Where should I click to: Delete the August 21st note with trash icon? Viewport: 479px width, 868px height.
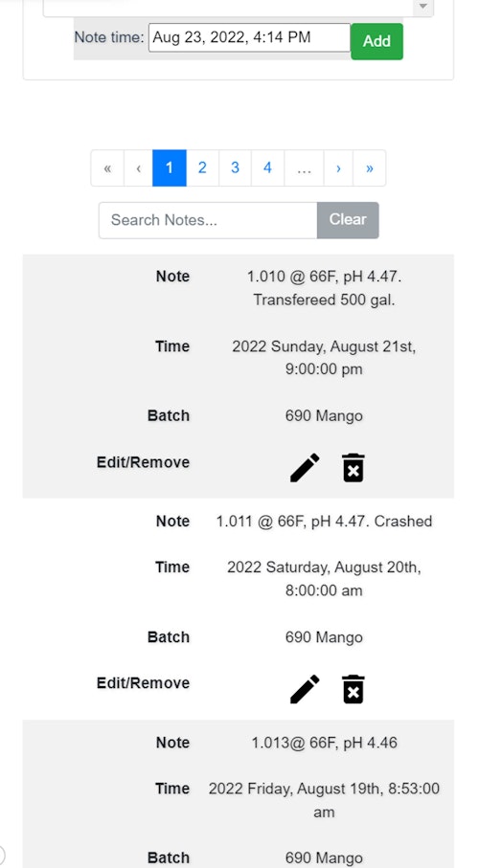point(354,468)
